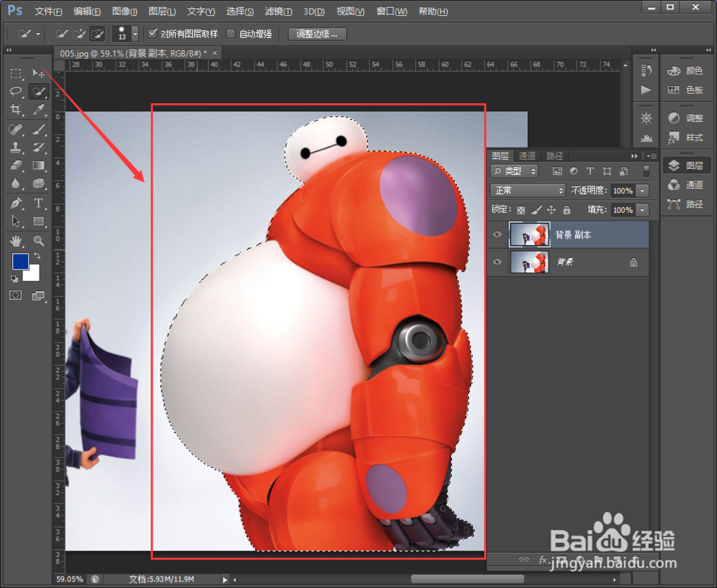Reset default foreground and background colors
Screen dimensions: 717x588
coord(14,278)
